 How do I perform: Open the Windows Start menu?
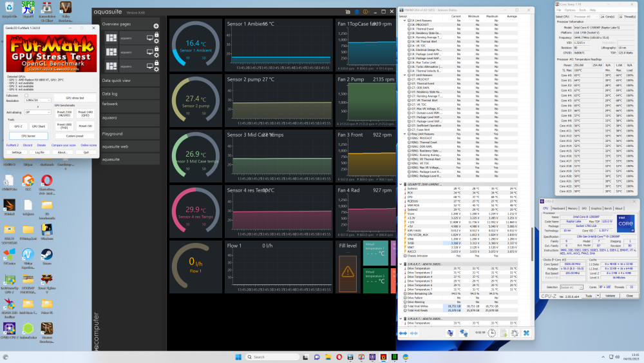[x=238, y=357]
